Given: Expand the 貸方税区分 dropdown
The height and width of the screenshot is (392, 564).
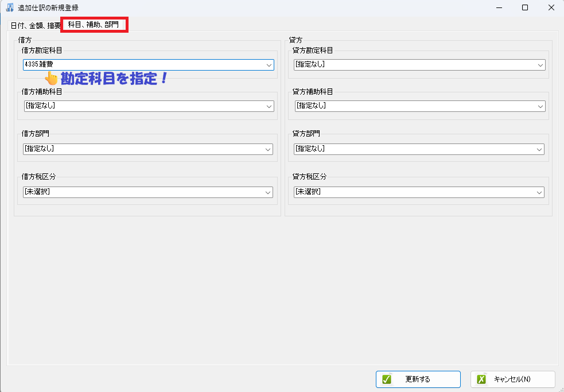Looking at the screenshot, I should [539, 192].
